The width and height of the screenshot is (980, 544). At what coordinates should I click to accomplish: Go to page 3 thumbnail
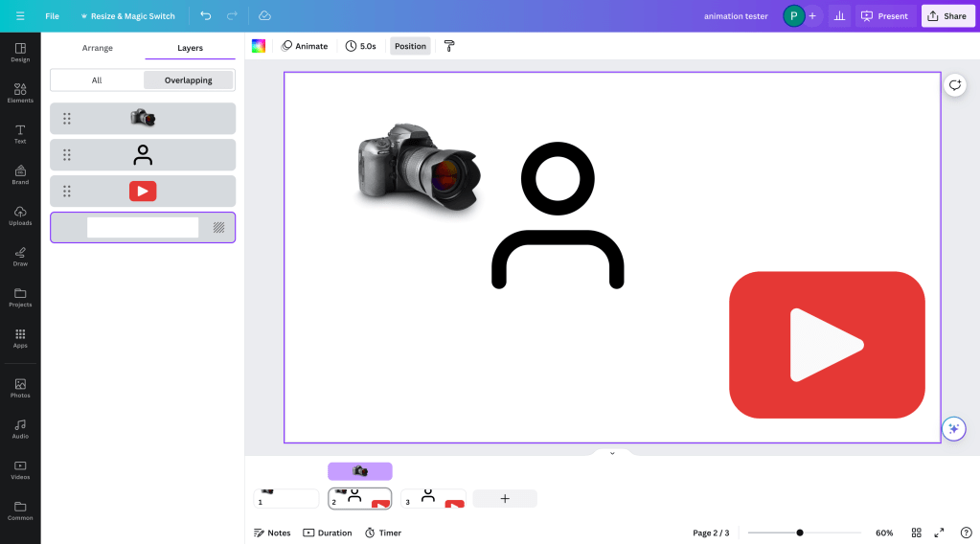pyautogui.click(x=433, y=498)
